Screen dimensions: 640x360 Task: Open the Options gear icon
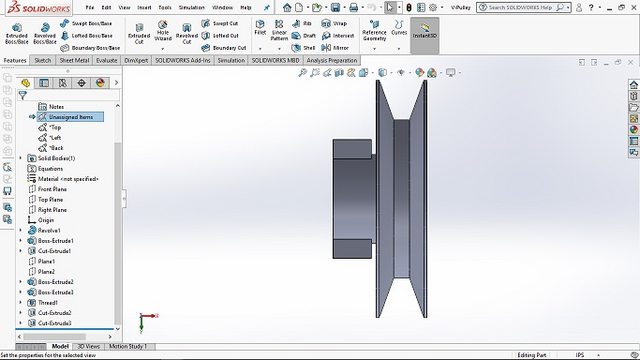coord(433,7)
